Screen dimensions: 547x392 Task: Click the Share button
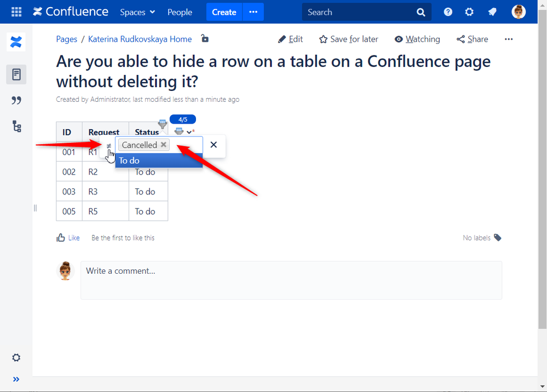pos(473,39)
